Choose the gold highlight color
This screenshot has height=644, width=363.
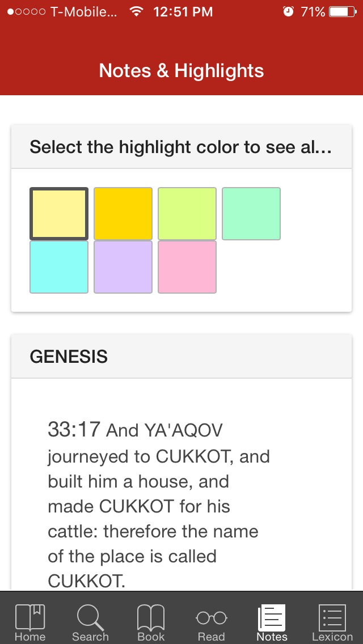click(123, 214)
